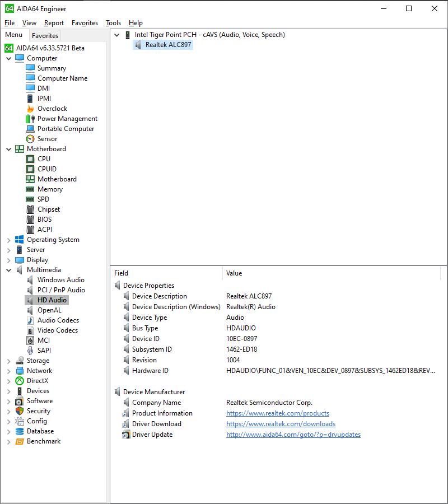Select the ACPI chip icon

coord(30,229)
